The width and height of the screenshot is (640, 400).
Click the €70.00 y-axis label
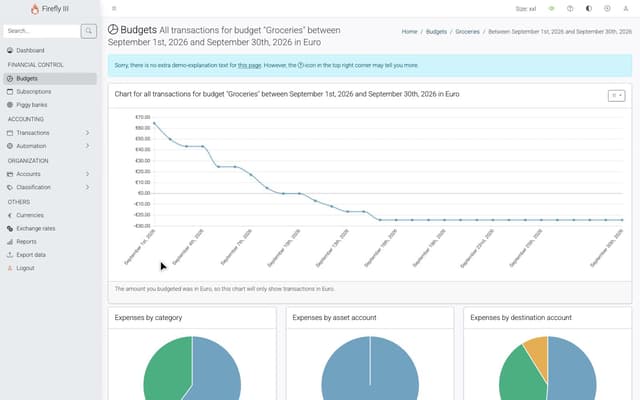click(143, 117)
